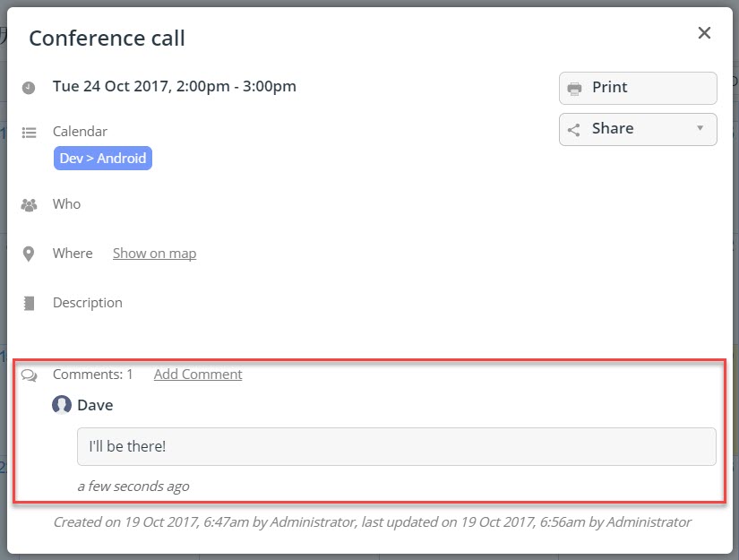Open the Show on map link
The image size is (739, 560).
tap(155, 254)
